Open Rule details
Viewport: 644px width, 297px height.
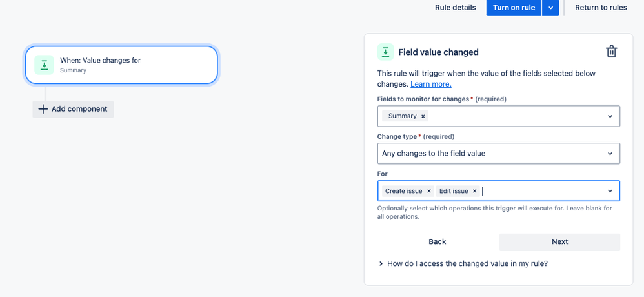tap(456, 7)
